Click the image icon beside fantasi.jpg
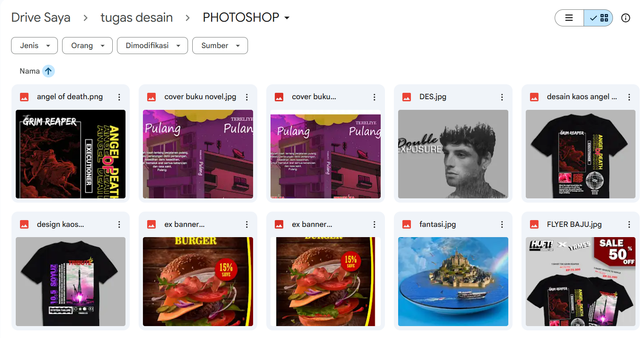The width and height of the screenshot is (644, 338). (x=407, y=224)
